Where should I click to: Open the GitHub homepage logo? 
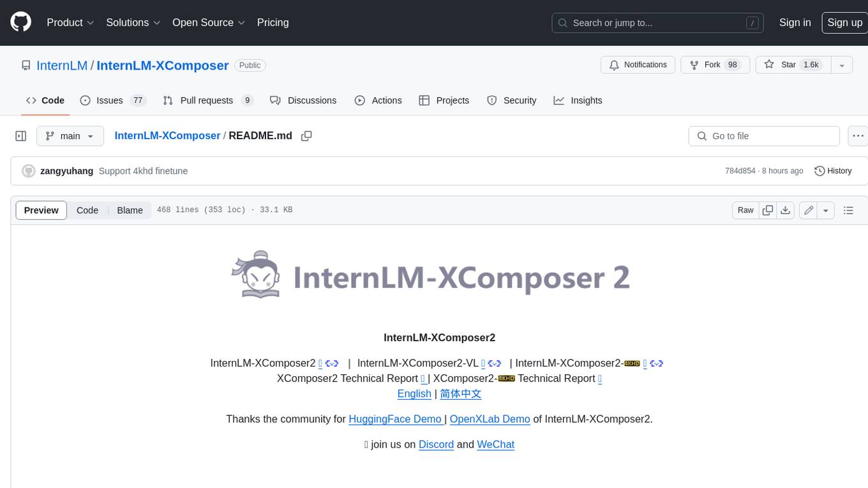point(21,22)
